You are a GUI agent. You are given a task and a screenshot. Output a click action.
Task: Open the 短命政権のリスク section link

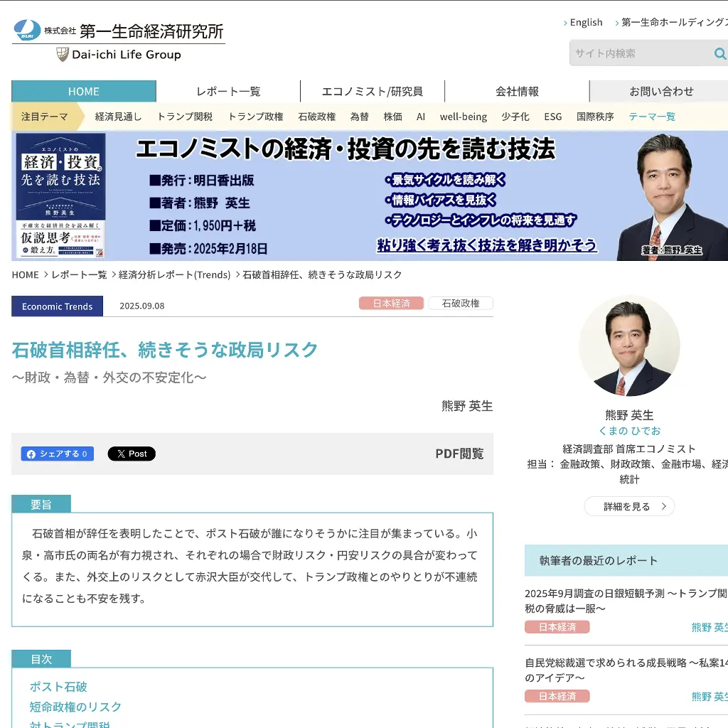point(74,707)
